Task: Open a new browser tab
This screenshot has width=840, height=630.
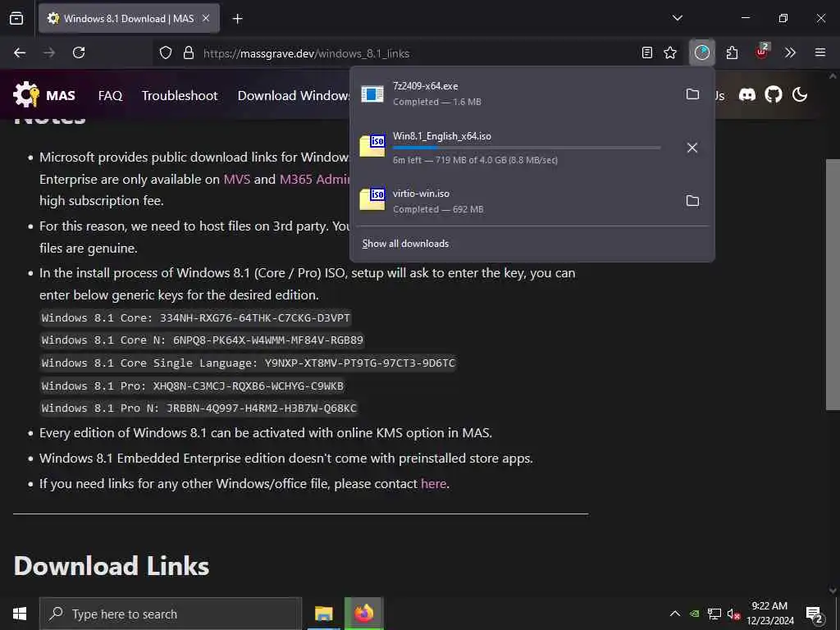Action: click(x=237, y=19)
